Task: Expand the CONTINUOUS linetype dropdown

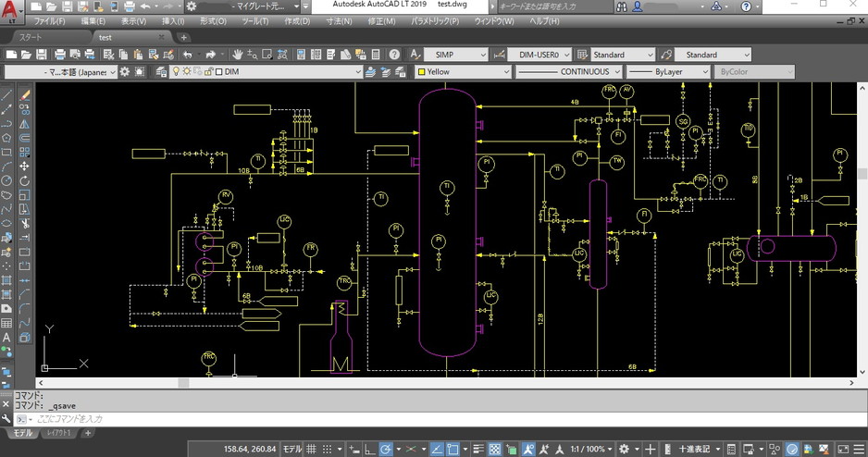Action: tap(570, 72)
